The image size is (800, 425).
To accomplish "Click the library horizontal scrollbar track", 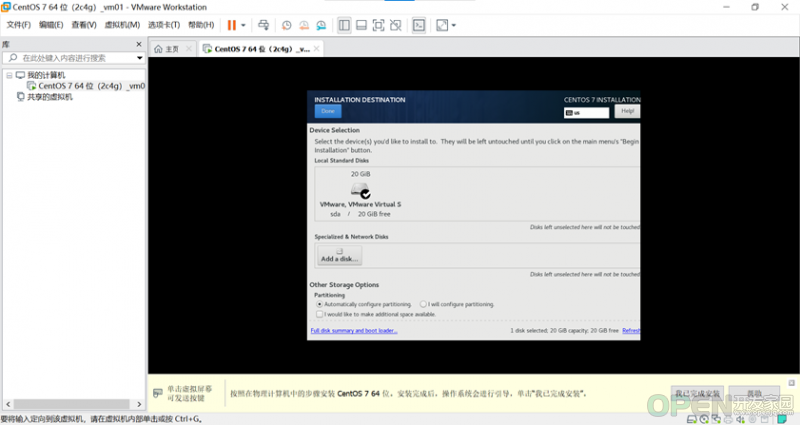I will 71,404.
